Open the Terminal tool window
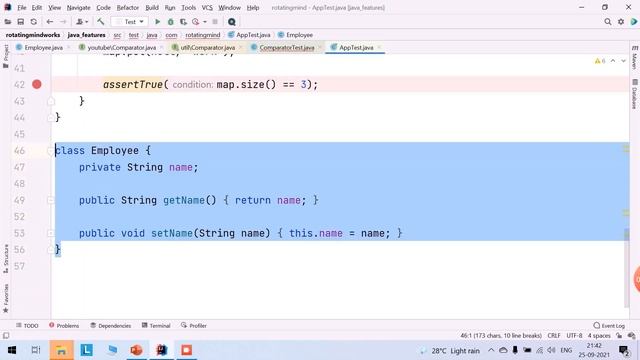 tap(156, 326)
